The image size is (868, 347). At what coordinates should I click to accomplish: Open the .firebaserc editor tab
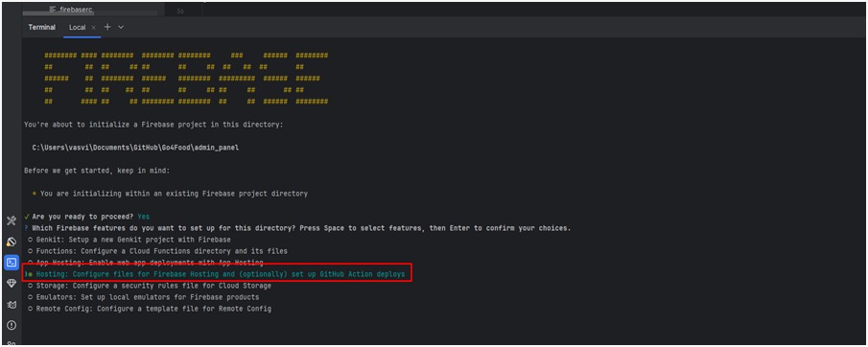(x=70, y=10)
